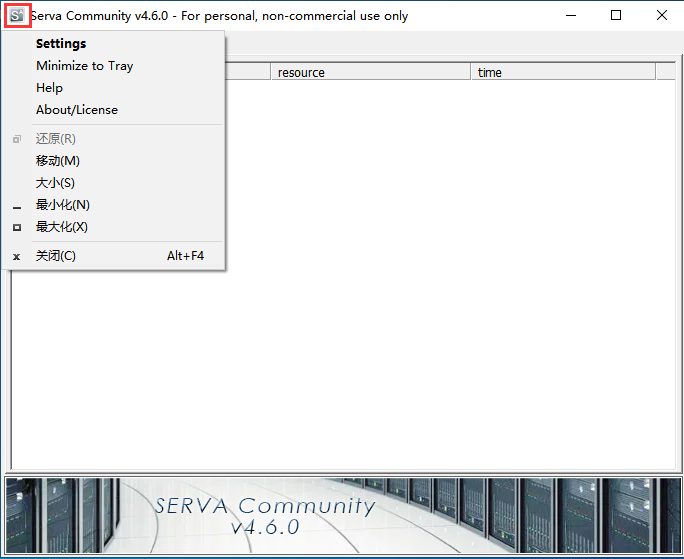684x559 pixels.
Task: Maximize the Serva window from the title bar
Action: (616, 15)
